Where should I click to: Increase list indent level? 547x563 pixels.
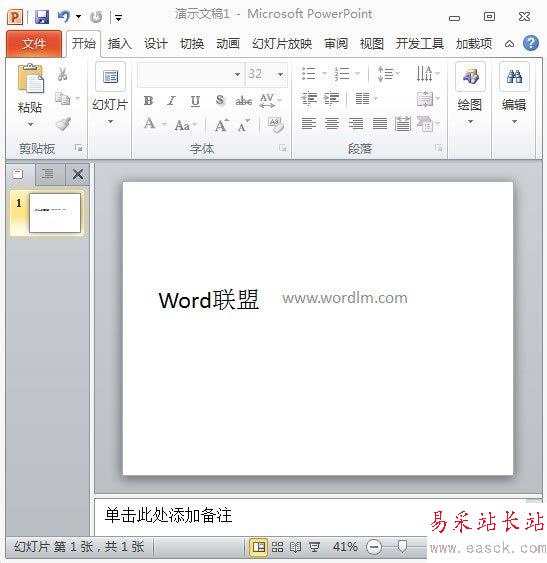[x=331, y=98]
